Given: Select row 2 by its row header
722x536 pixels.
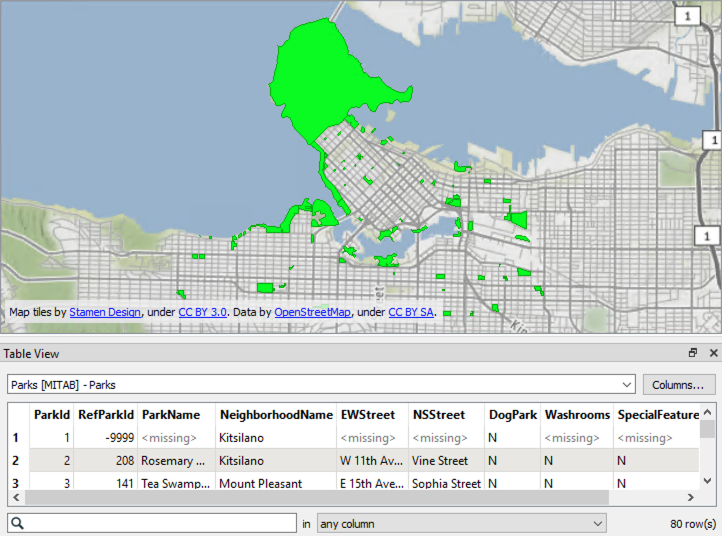Looking at the screenshot, I should [15, 461].
